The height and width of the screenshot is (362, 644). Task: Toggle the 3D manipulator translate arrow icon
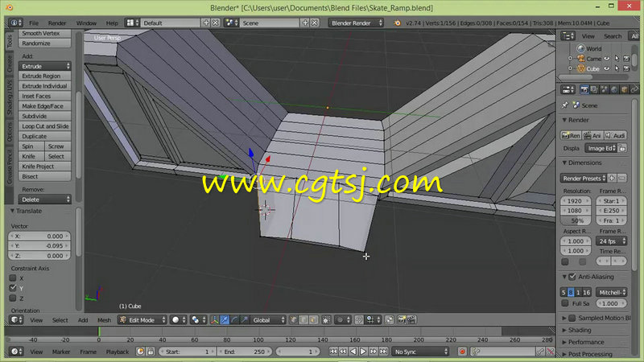tap(226, 319)
